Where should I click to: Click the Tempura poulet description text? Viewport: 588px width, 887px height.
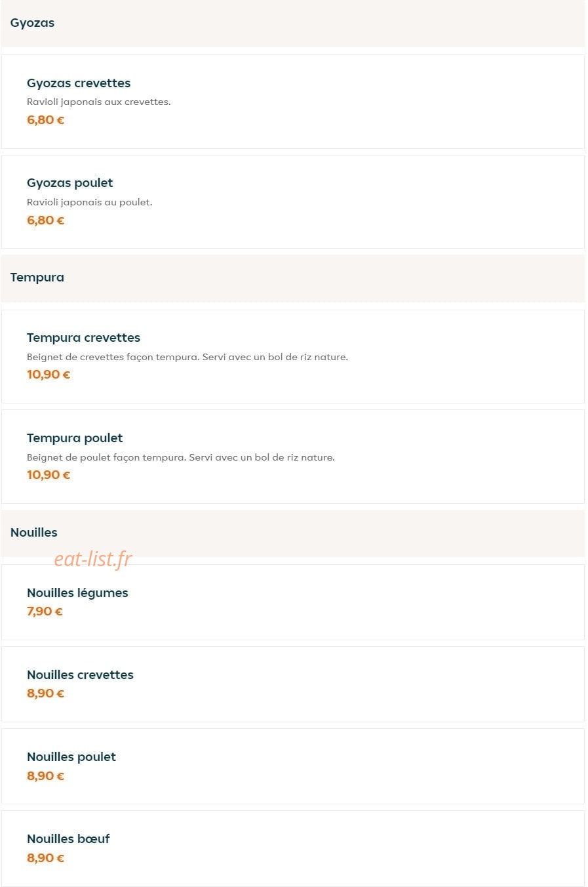click(181, 457)
